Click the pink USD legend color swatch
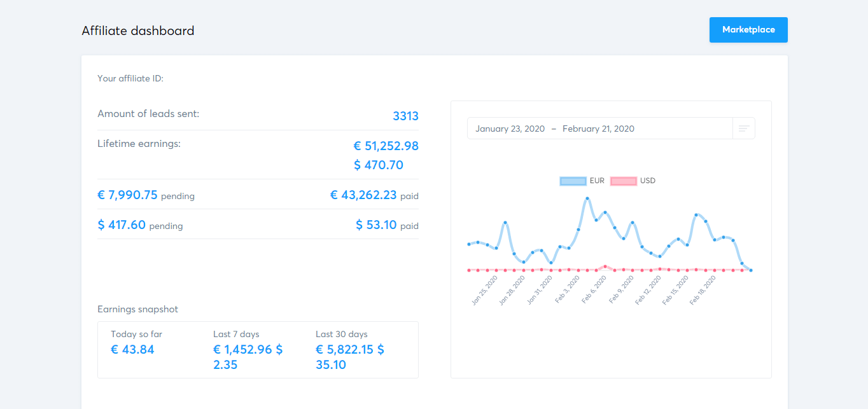This screenshot has width=868, height=409. (623, 181)
